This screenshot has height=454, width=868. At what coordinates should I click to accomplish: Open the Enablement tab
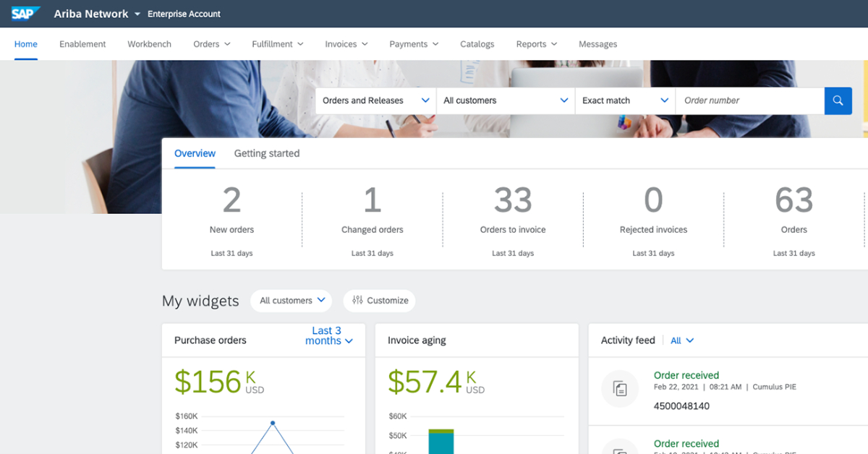point(82,44)
